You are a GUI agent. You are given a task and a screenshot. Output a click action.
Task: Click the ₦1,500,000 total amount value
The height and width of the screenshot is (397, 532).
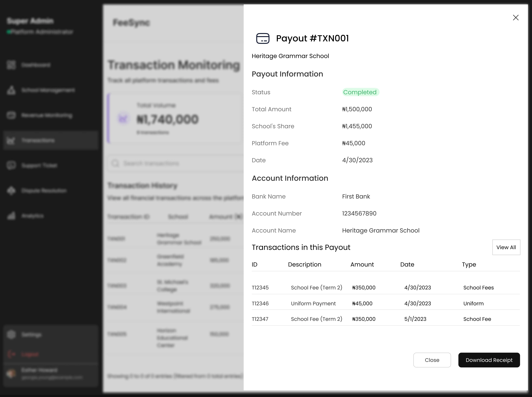(357, 109)
